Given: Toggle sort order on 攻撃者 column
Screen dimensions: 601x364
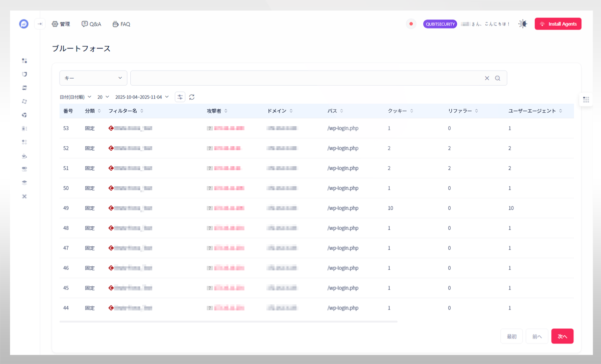Looking at the screenshot, I should pyautogui.click(x=226, y=111).
